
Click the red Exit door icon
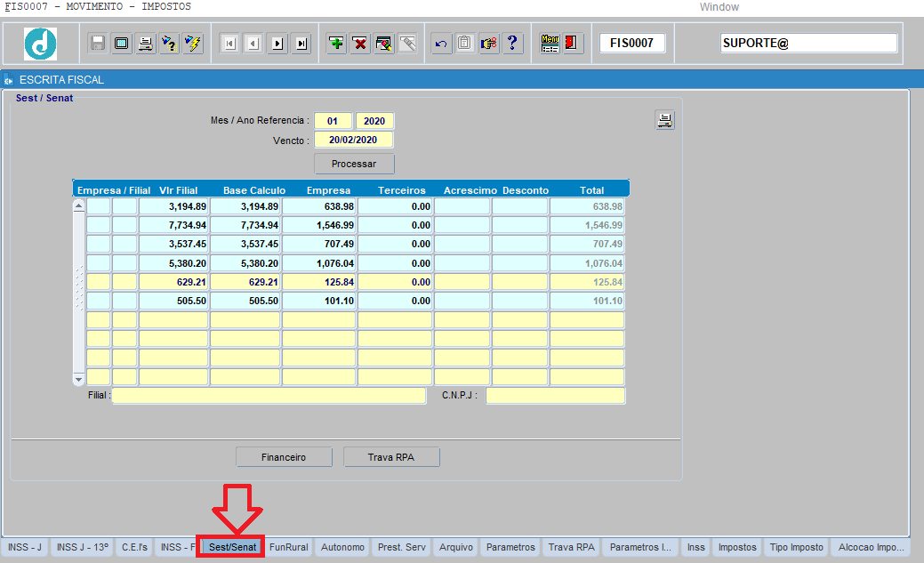[x=572, y=44]
